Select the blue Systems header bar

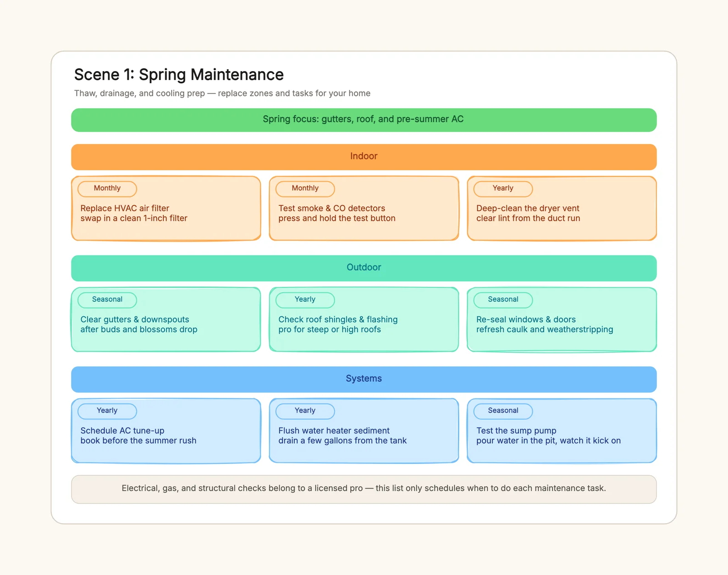pos(364,379)
